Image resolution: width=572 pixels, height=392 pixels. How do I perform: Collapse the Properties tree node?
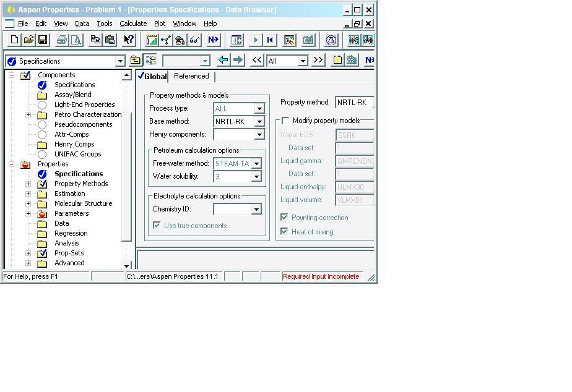point(12,164)
